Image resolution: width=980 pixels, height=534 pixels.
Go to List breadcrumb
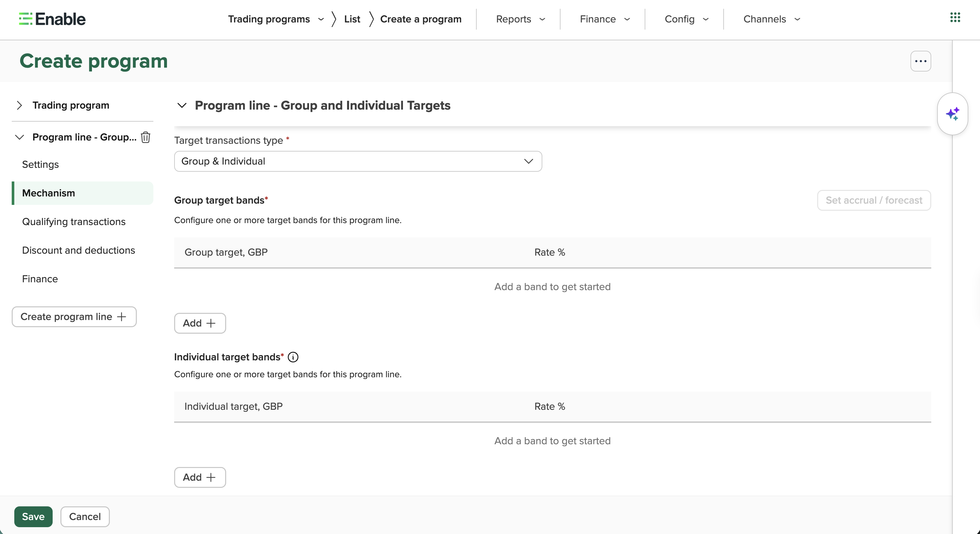pyautogui.click(x=352, y=19)
